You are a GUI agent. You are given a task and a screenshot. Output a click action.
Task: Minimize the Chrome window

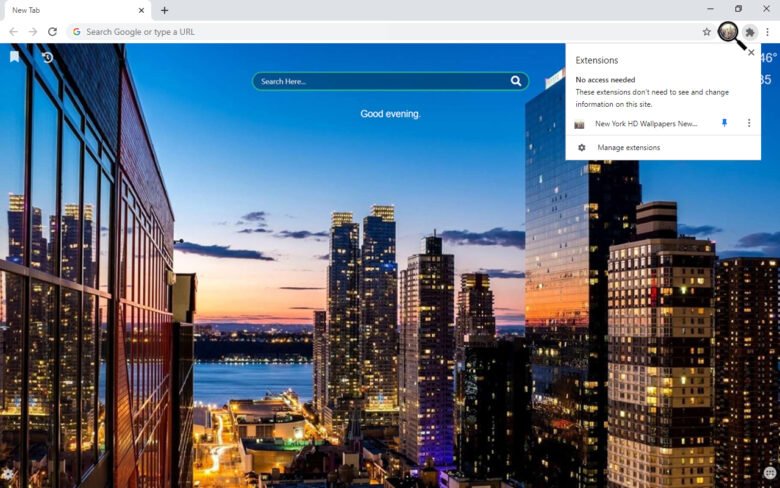point(710,9)
